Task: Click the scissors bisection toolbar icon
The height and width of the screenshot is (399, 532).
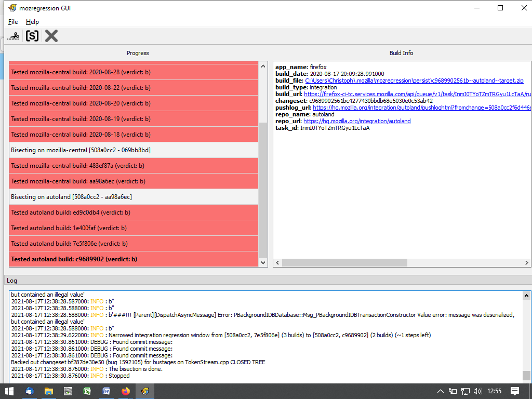Action: (14, 36)
